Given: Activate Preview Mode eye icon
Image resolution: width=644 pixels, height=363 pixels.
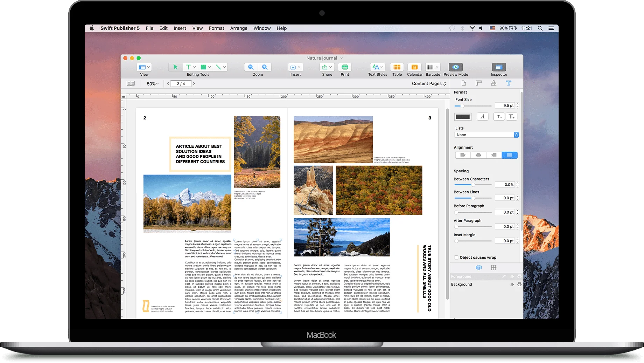Looking at the screenshot, I should click(x=456, y=67).
